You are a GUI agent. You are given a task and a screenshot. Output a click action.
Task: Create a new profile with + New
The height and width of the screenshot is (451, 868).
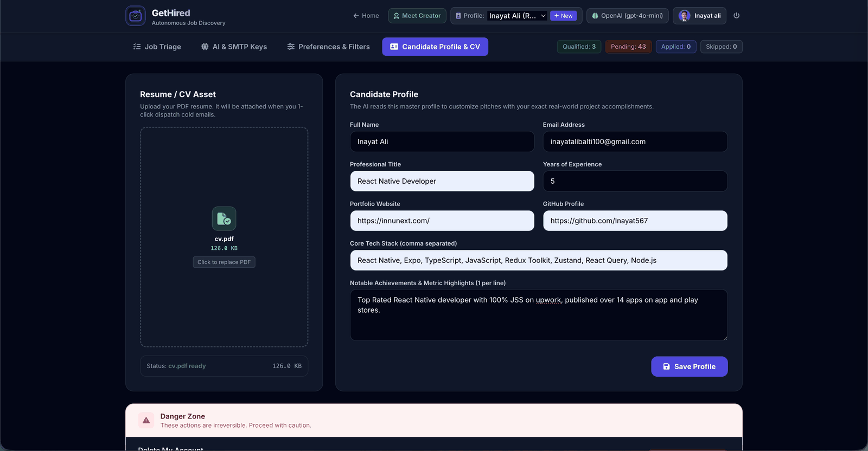point(564,16)
